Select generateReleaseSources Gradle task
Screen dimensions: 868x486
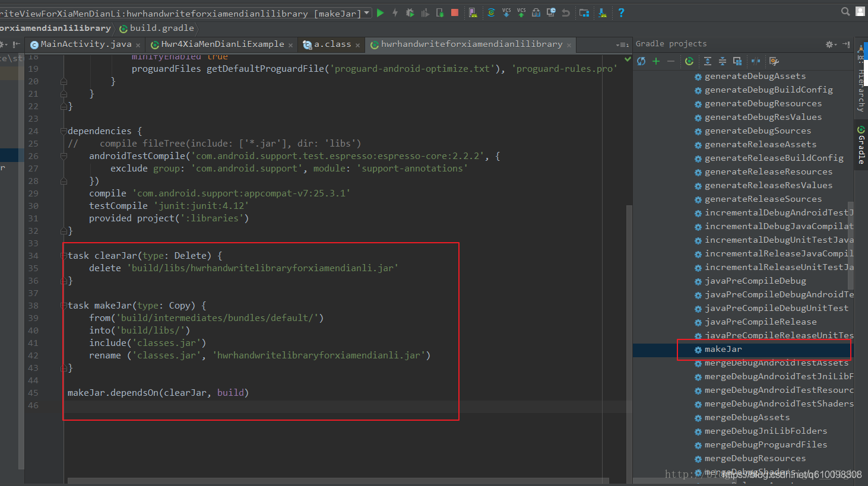763,199
